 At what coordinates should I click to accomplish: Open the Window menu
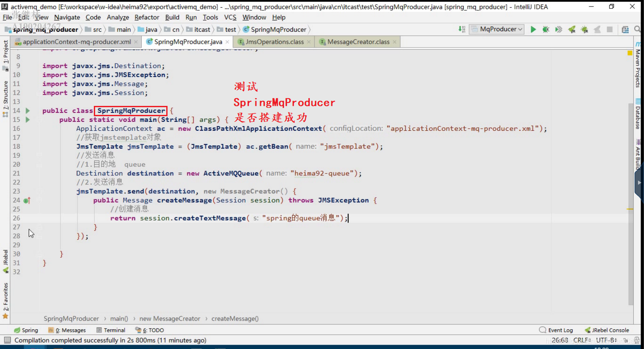[254, 17]
